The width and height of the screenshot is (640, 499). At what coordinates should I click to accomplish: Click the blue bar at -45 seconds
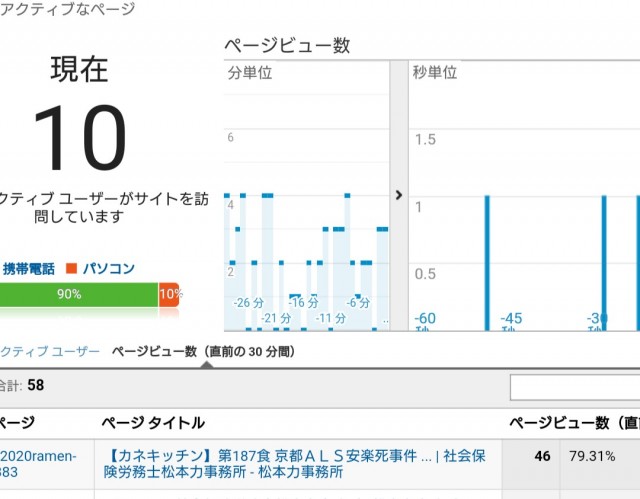(603, 260)
